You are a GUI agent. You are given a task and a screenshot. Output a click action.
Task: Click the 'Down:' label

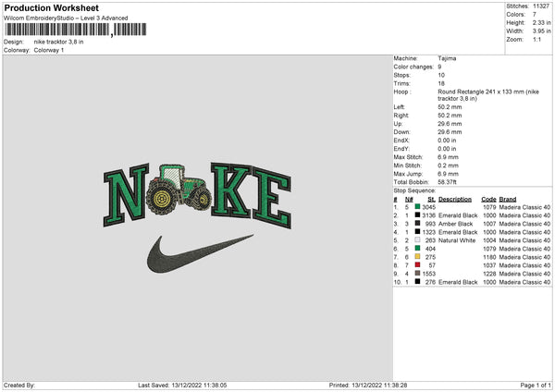click(x=402, y=132)
